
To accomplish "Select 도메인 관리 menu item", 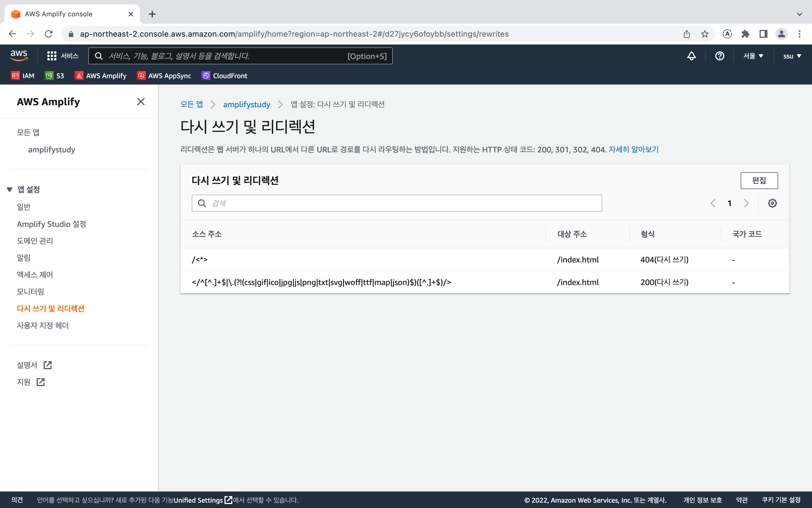I will pyautogui.click(x=35, y=240).
